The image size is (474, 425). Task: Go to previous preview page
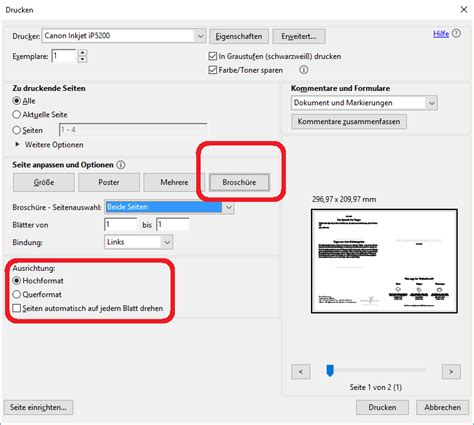click(301, 371)
